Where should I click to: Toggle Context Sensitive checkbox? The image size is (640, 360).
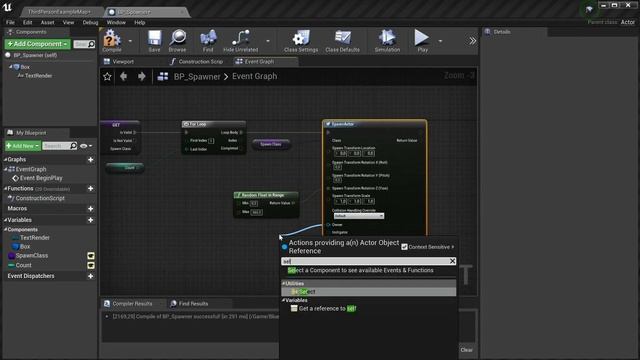(404, 247)
